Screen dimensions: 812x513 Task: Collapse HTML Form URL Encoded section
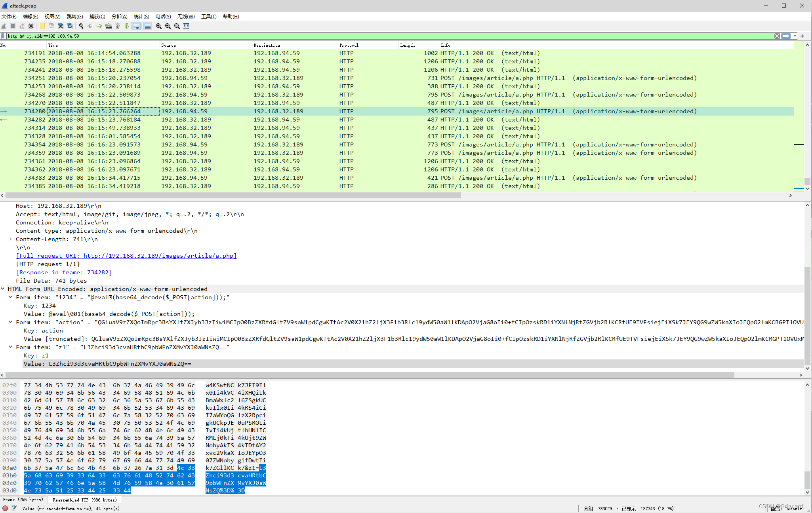tap(3, 289)
